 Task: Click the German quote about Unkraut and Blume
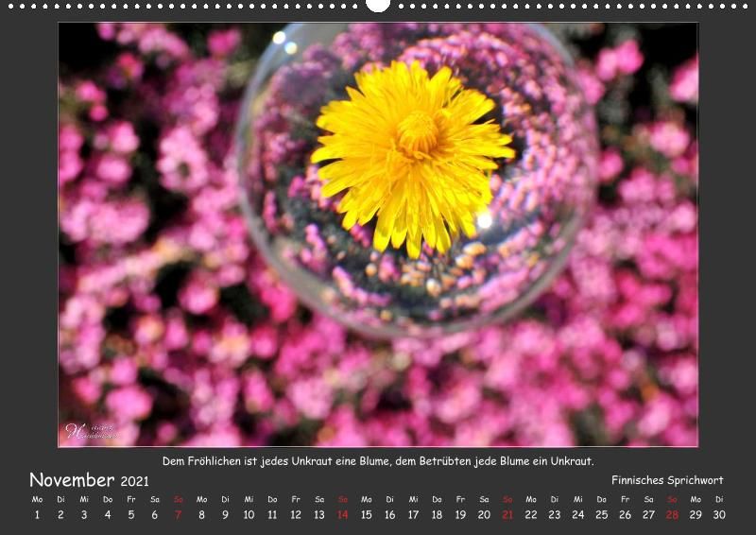point(378,461)
